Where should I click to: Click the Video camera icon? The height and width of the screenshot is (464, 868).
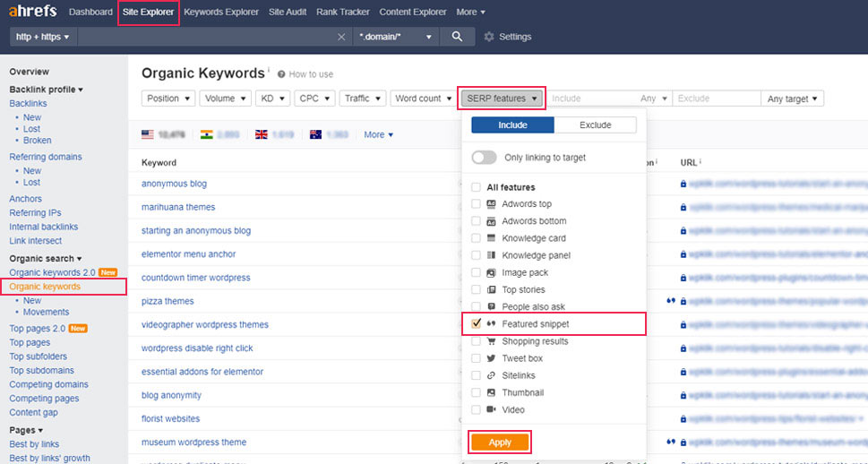tap(491, 409)
